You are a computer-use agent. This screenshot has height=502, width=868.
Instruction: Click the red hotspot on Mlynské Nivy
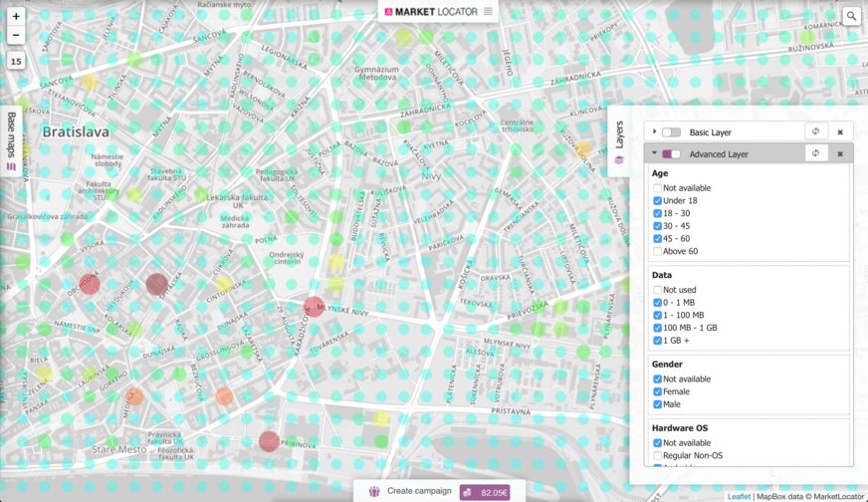314,307
